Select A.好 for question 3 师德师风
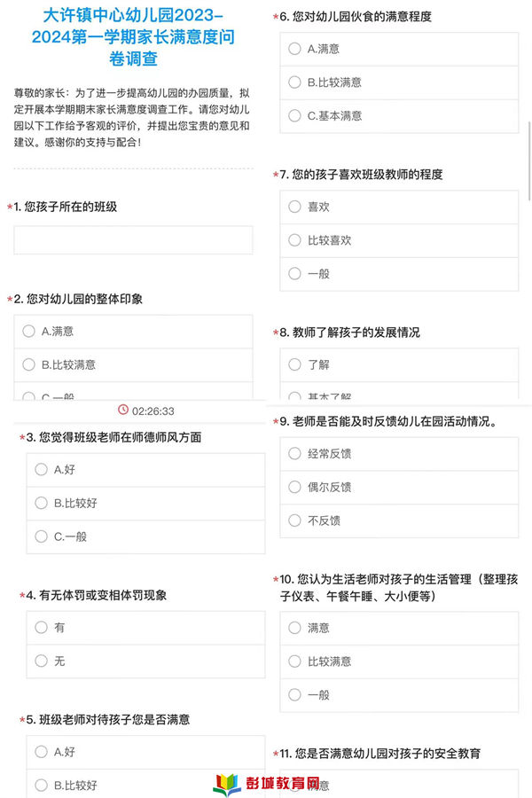Viewport: 532px width, 798px height. point(145,470)
